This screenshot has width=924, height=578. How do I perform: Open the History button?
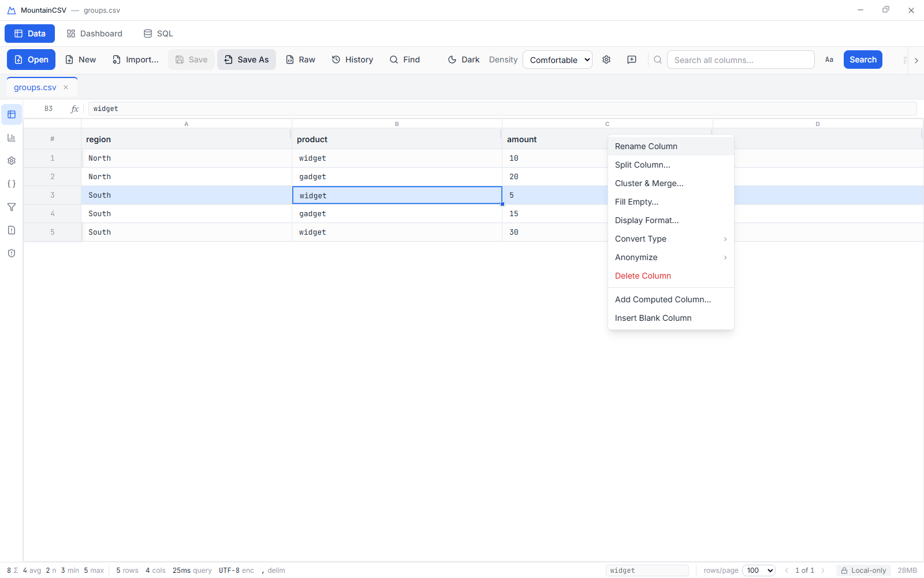coord(352,60)
